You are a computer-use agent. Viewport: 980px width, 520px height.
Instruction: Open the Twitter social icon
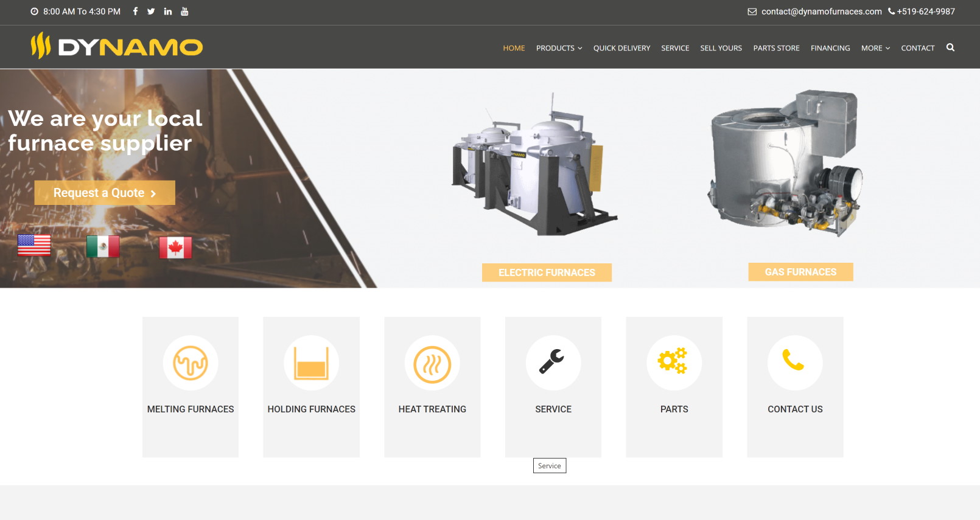coord(151,11)
